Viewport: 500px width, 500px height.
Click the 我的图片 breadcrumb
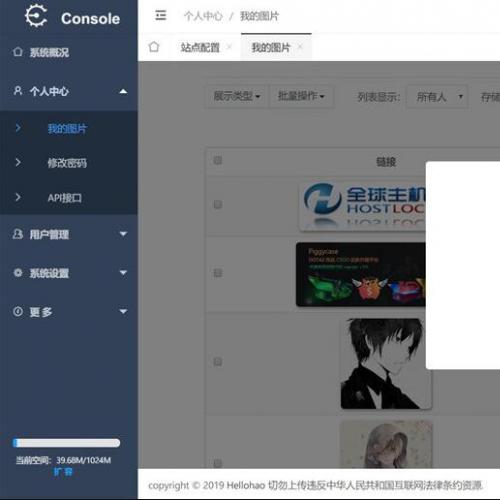click(259, 16)
